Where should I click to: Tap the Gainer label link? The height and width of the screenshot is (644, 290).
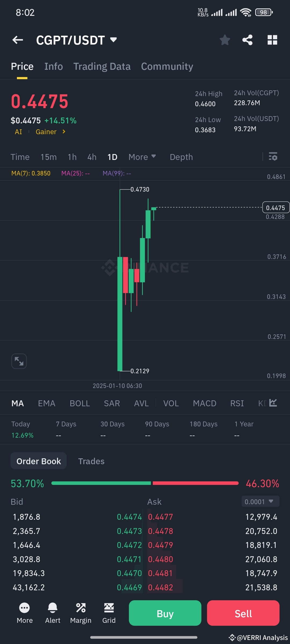click(46, 131)
